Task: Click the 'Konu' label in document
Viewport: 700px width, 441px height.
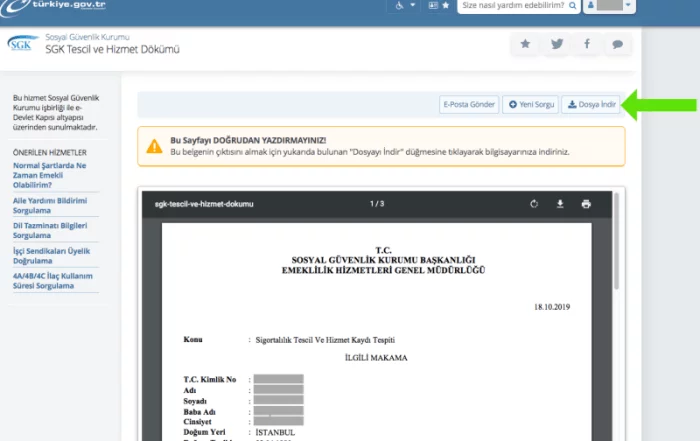Action: click(193, 340)
